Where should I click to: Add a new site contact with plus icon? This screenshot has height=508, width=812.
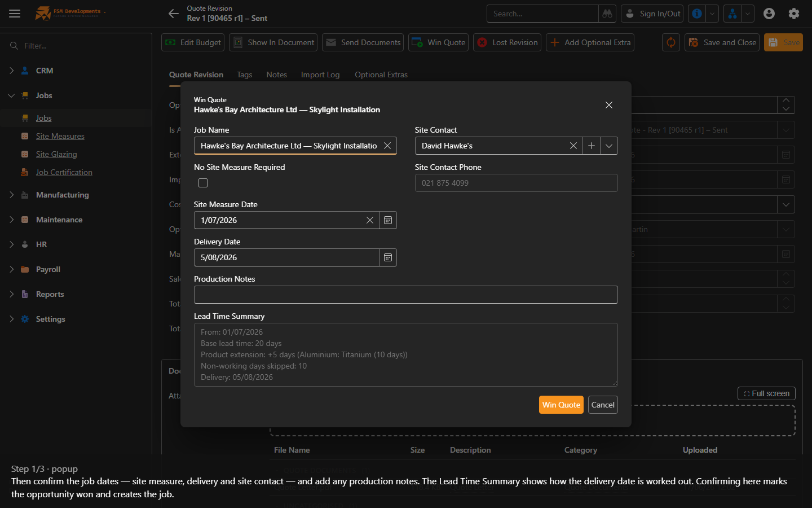point(592,146)
